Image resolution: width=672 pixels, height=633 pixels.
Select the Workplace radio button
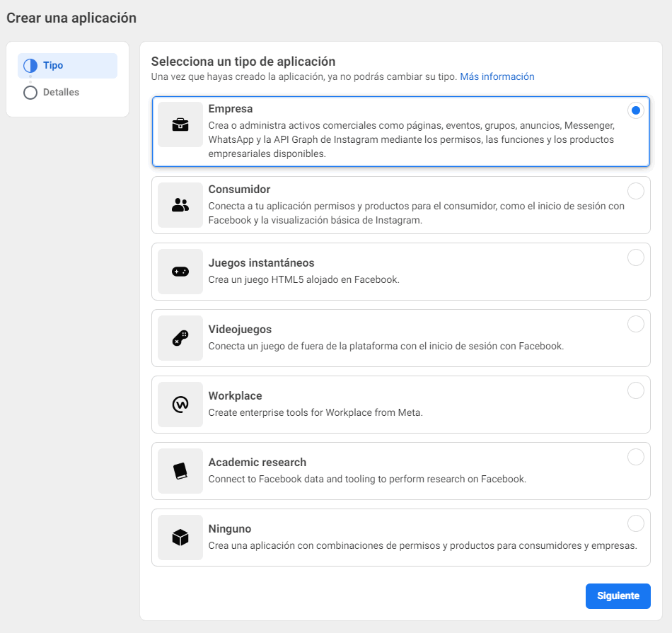636,390
